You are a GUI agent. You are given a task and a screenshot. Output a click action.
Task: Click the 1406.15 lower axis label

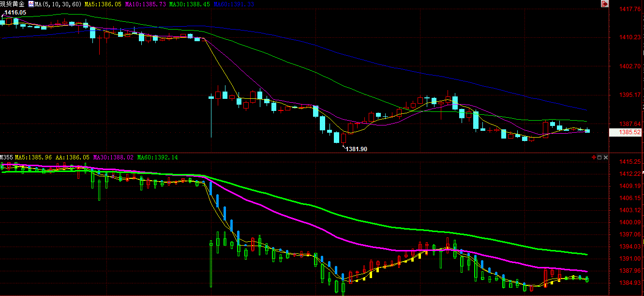tap(630, 198)
